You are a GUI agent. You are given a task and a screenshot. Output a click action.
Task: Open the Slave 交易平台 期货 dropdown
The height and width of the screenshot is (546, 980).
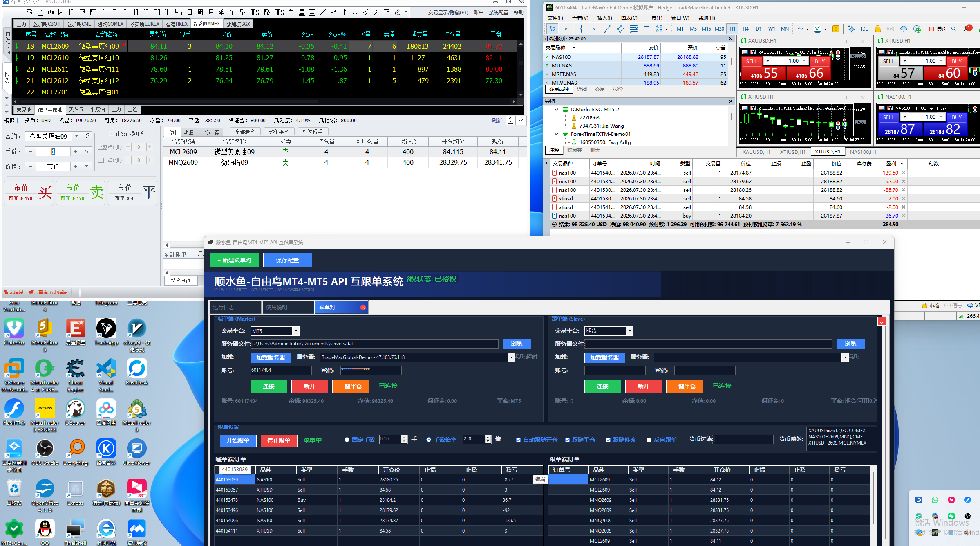(x=630, y=331)
